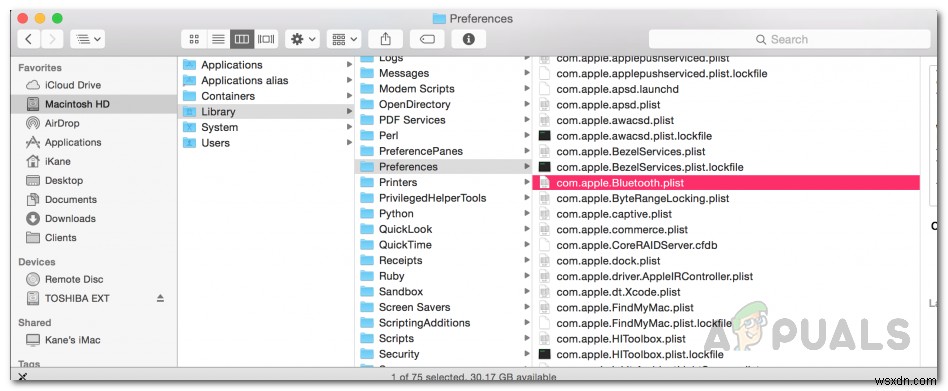Image resolution: width=948 pixels, height=391 pixels.
Task: Switch to icon view
Action: tap(193, 39)
